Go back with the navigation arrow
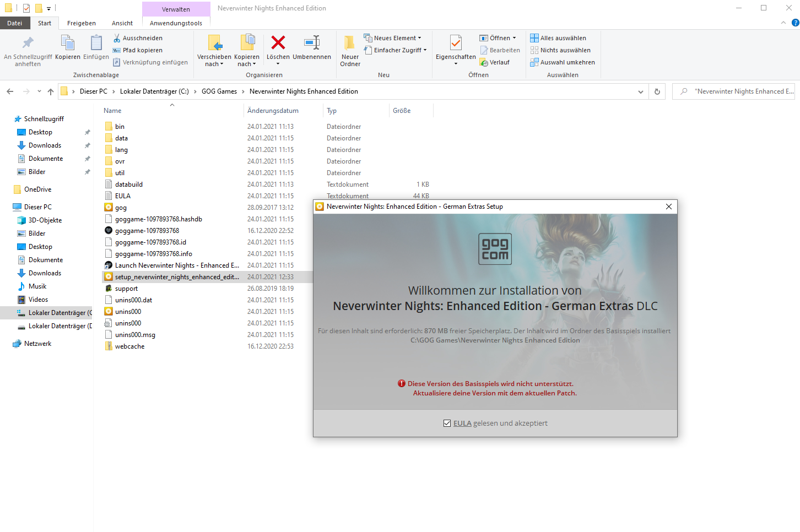 point(10,91)
